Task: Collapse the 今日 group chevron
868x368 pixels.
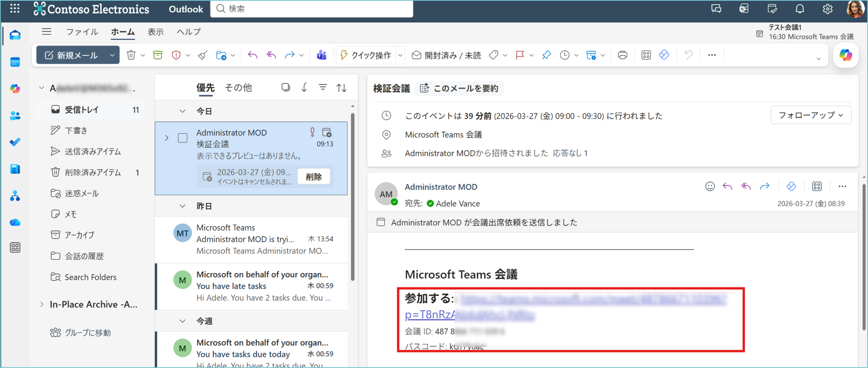Action: pos(182,111)
